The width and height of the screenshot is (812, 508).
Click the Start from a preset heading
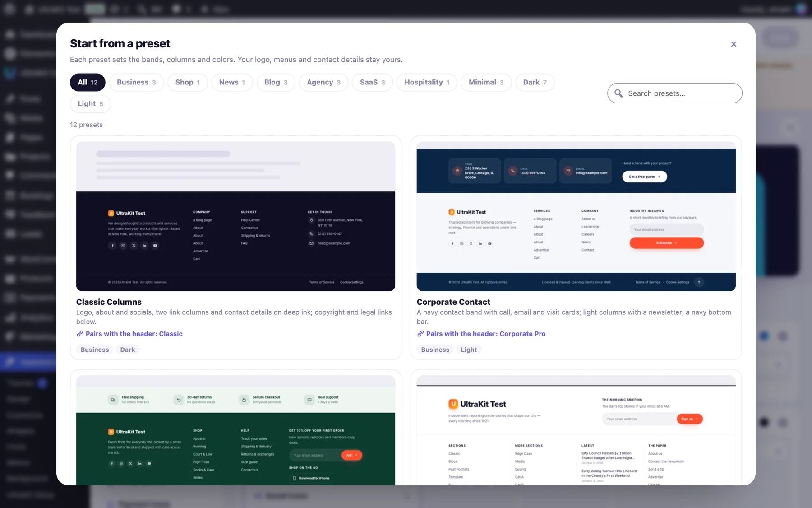(x=120, y=43)
